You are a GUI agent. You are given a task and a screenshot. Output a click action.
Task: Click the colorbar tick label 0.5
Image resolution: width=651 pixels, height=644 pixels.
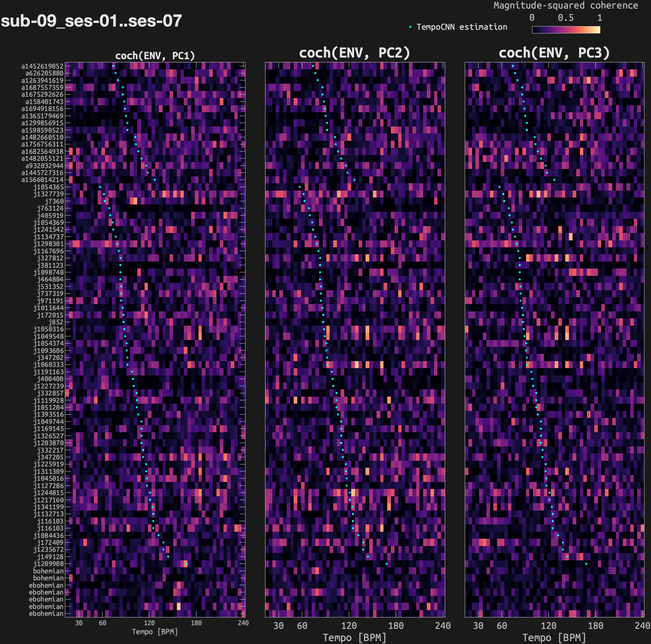566,18
